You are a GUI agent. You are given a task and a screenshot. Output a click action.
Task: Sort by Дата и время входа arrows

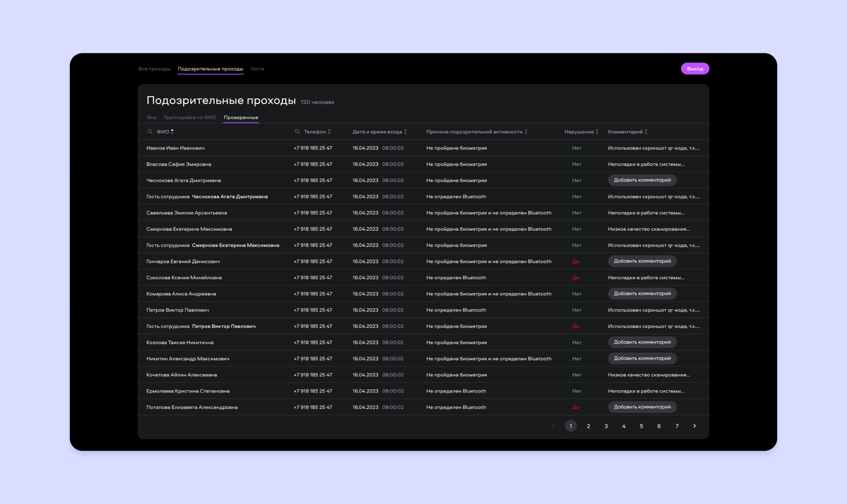click(406, 132)
